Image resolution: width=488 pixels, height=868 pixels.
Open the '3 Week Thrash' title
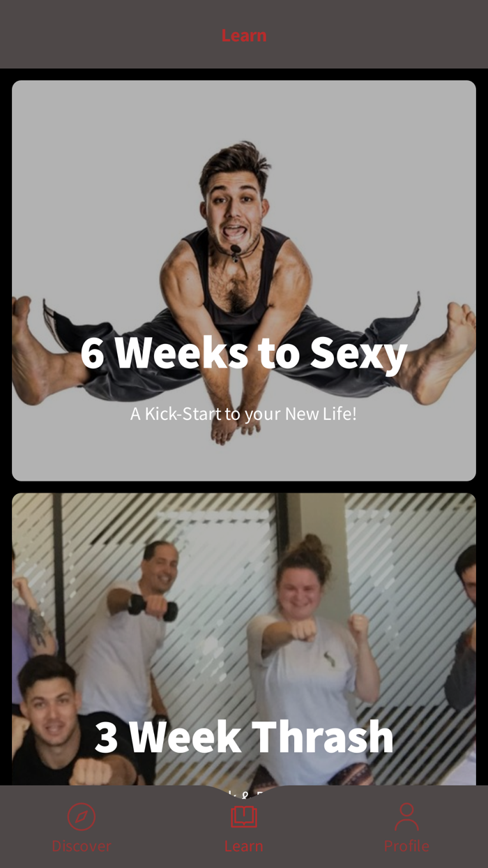click(x=244, y=737)
